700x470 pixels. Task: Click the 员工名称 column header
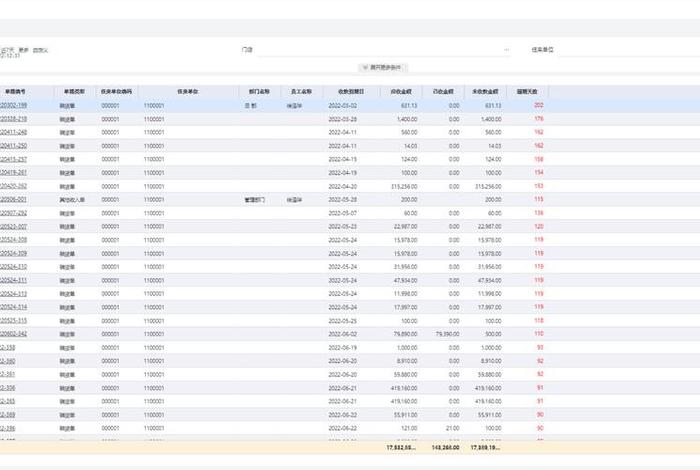pyautogui.click(x=297, y=91)
